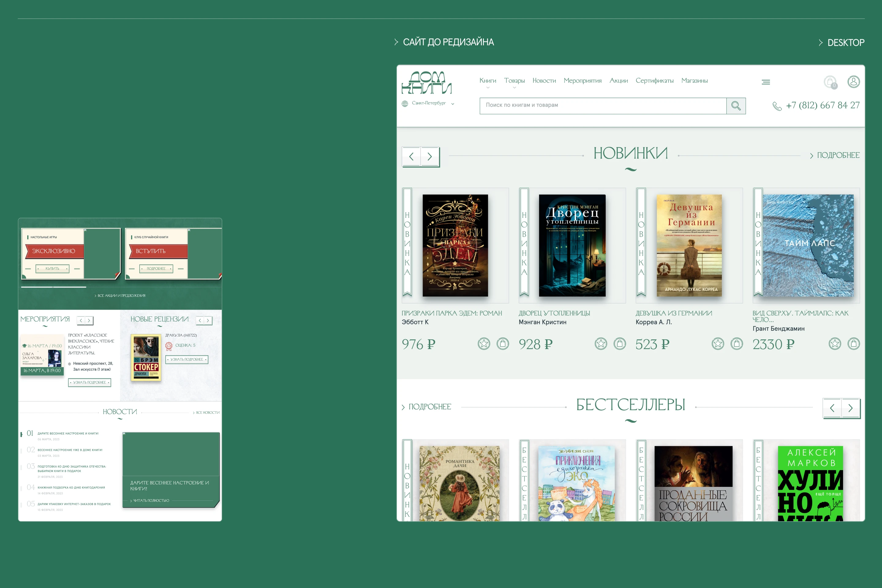Screen dimensions: 882x588
Task: Show next slide in Бестселлеры carousel
Action: (850, 408)
